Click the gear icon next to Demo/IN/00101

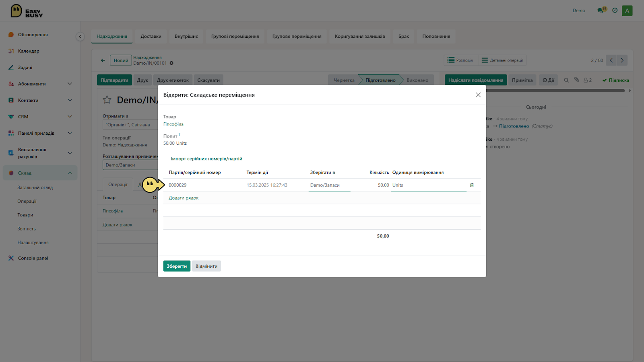(x=171, y=63)
